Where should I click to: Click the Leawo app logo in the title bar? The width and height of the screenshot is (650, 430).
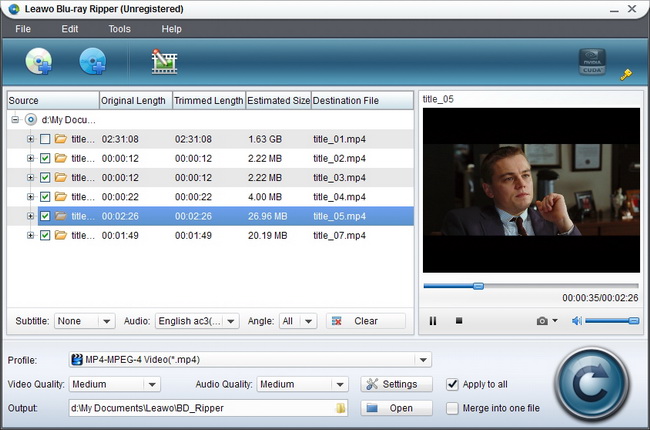pos(14,9)
